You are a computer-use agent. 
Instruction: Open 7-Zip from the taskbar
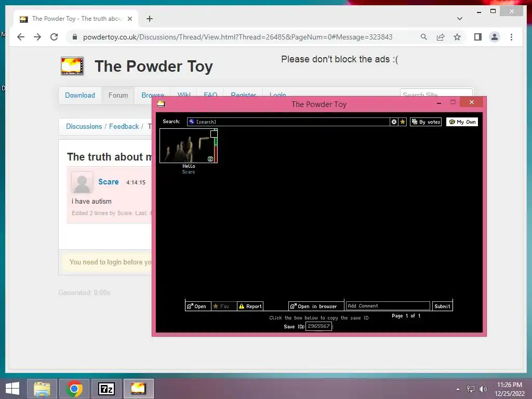(x=107, y=389)
